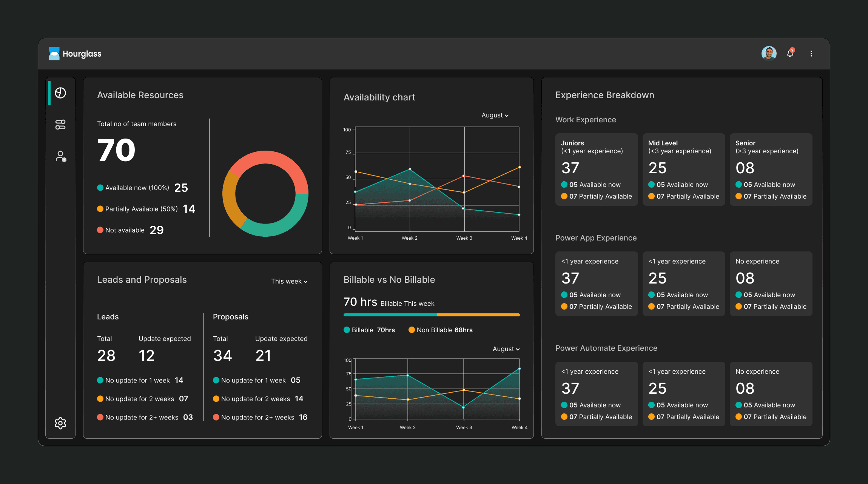Screen dimensions: 868x484
Task: Click the Hourglass logo icon
Action: pyautogui.click(x=54, y=54)
